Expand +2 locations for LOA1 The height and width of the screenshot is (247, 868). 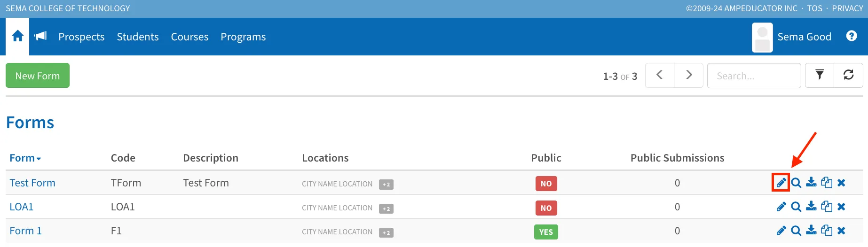(386, 208)
